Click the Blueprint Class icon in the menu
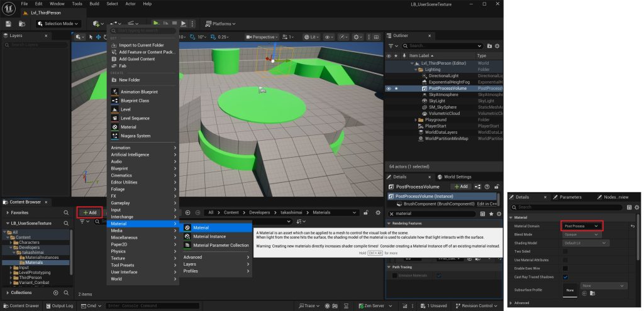 tap(114, 101)
